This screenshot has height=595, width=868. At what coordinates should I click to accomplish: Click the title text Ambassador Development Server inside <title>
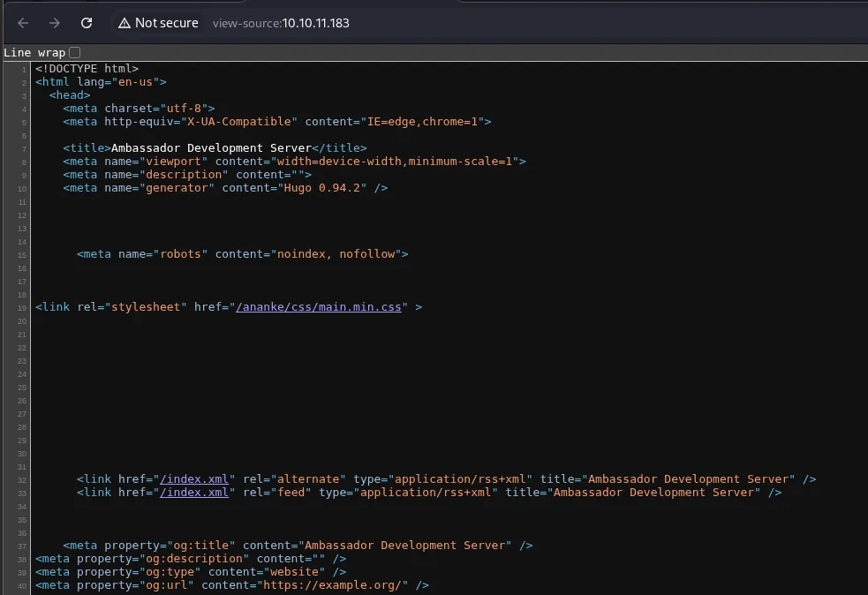pyautogui.click(x=211, y=147)
